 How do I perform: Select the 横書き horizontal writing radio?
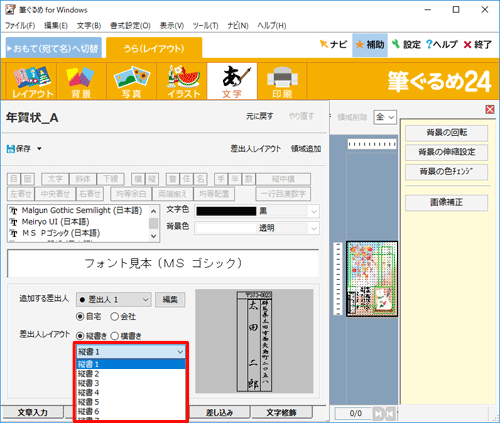click(x=115, y=336)
